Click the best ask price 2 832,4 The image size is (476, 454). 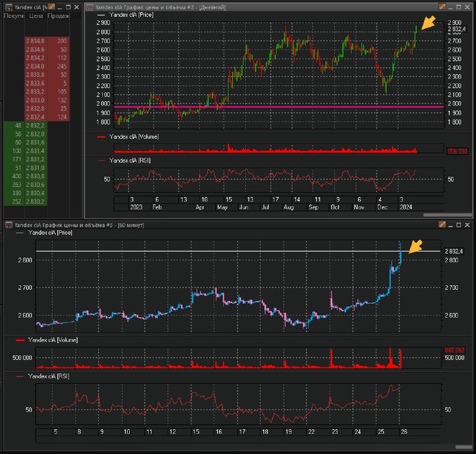35,117
